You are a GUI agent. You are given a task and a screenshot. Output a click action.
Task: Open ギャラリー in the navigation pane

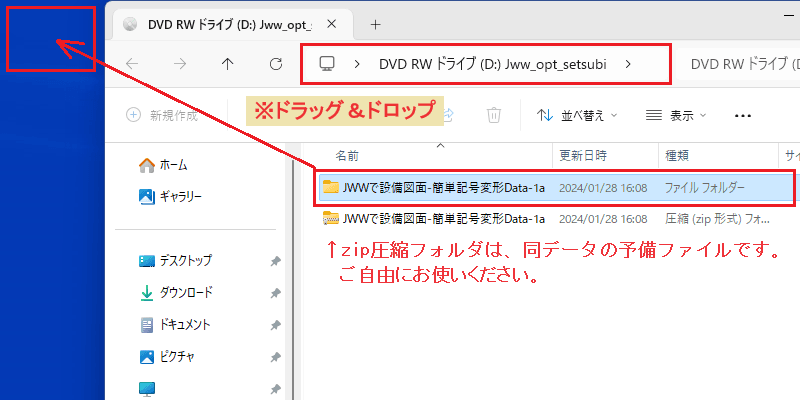tap(171, 196)
